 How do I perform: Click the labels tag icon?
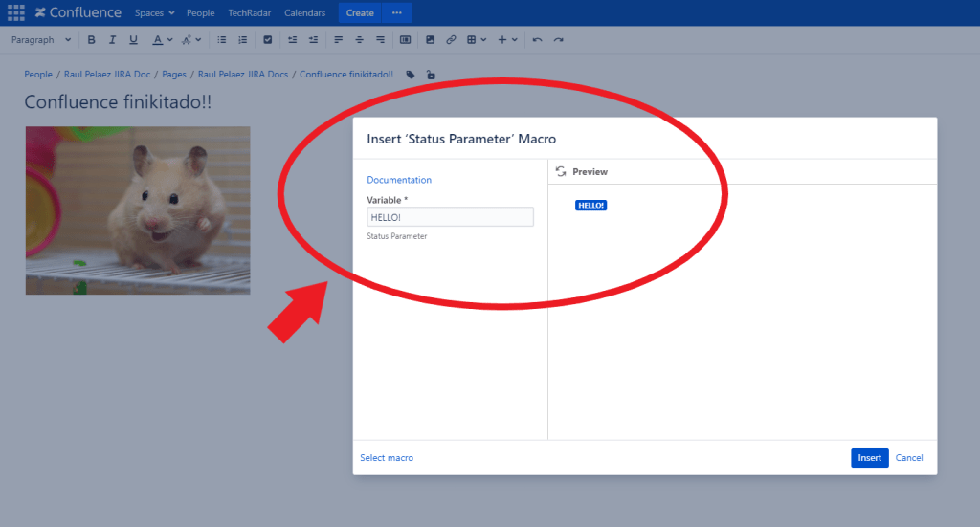point(411,75)
